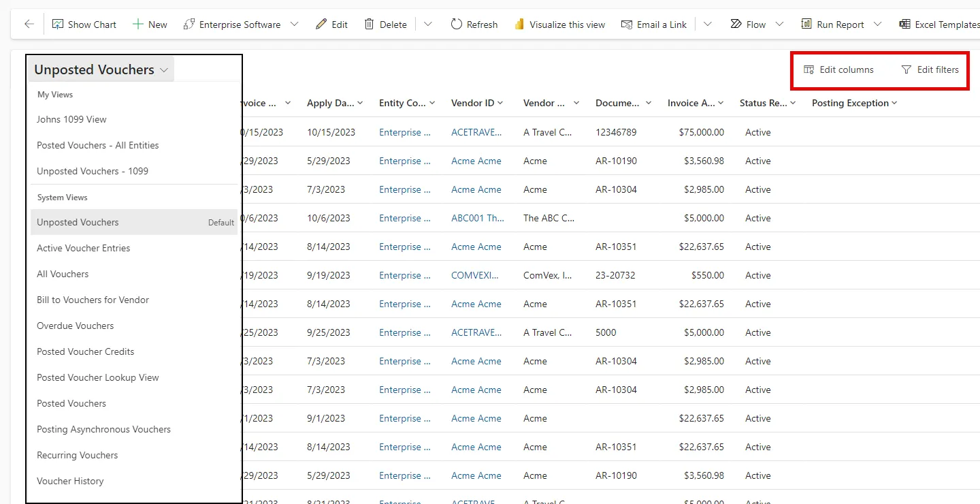Screen dimensions: 980x504
Task: Click the 23-20732 document number cell
Action: 615,275
